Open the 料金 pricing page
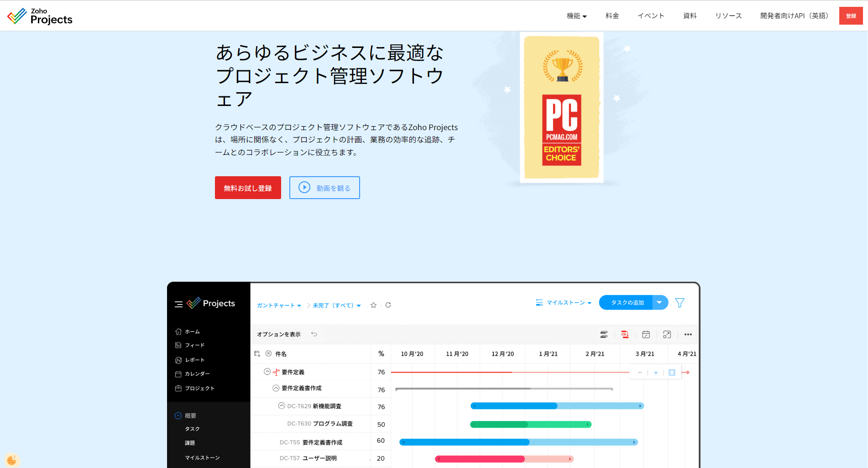 pos(612,16)
